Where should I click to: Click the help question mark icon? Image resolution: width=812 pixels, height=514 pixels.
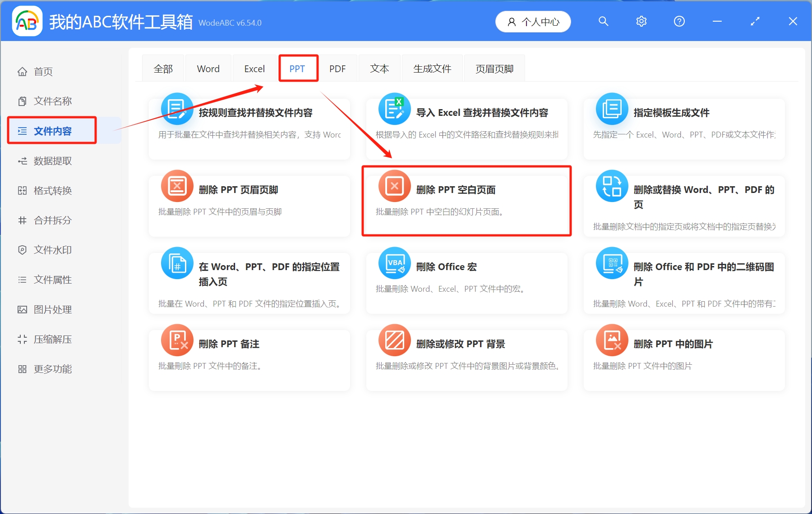(x=679, y=21)
